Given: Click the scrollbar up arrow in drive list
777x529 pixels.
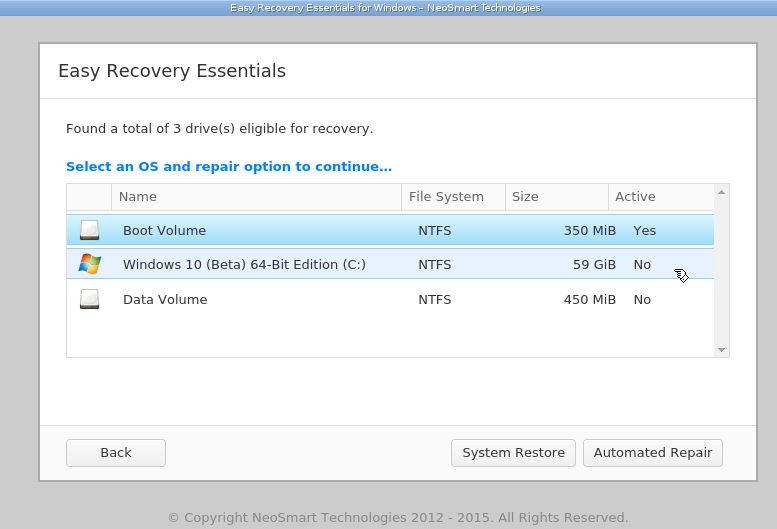Looking at the screenshot, I should click(722, 192).
